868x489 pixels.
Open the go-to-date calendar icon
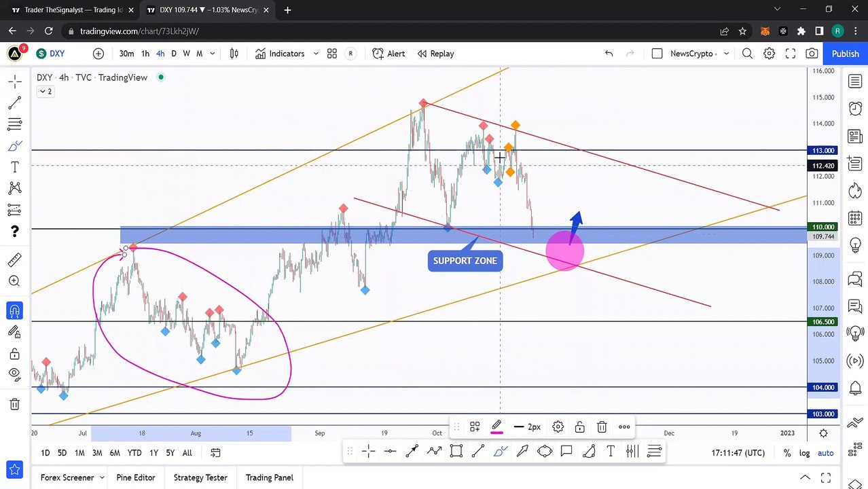click(215, 453)
